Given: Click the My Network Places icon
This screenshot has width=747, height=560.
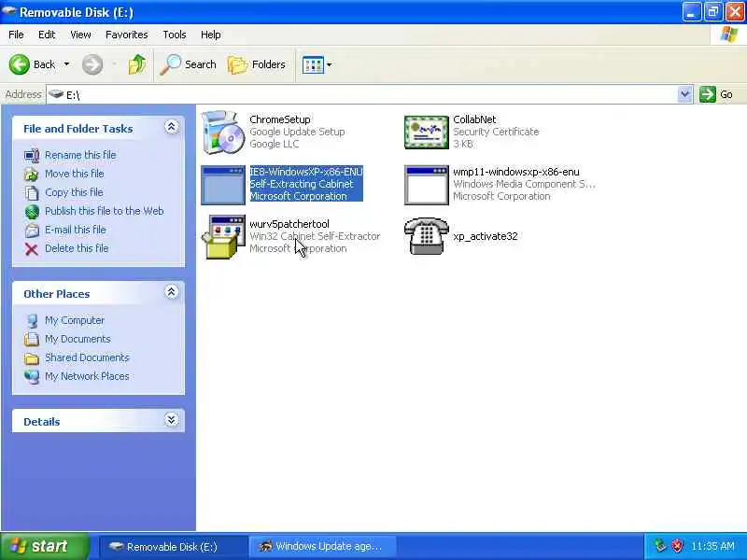Looking at the screenshot, I should [32, 377].
